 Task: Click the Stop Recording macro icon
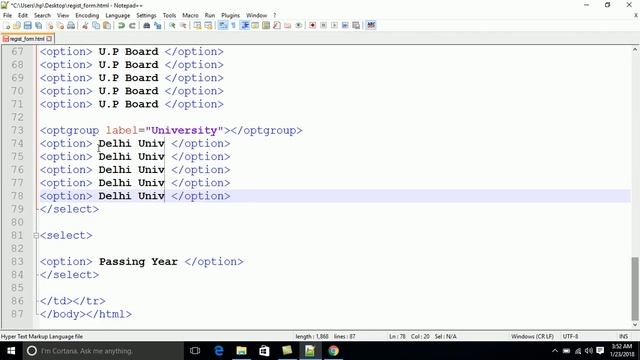323,25
